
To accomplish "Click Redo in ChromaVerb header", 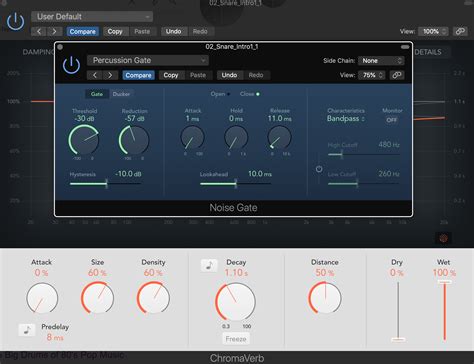I will point(200,31).
